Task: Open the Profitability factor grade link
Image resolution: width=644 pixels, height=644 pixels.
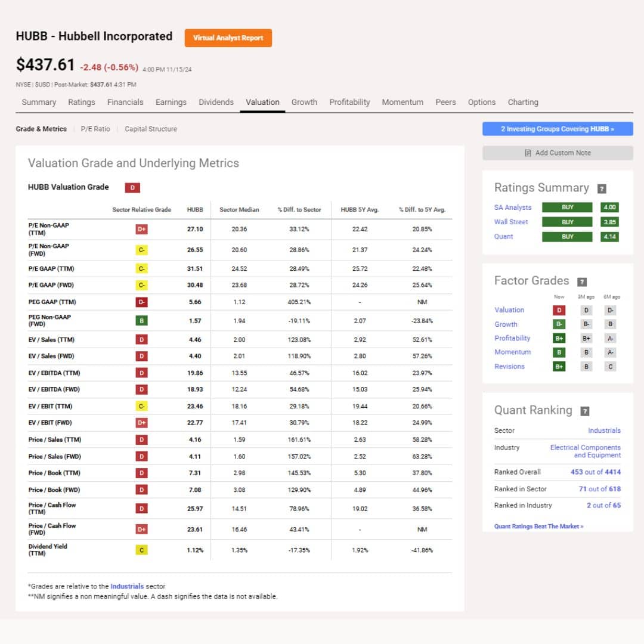Action: [x=512, y=339]
